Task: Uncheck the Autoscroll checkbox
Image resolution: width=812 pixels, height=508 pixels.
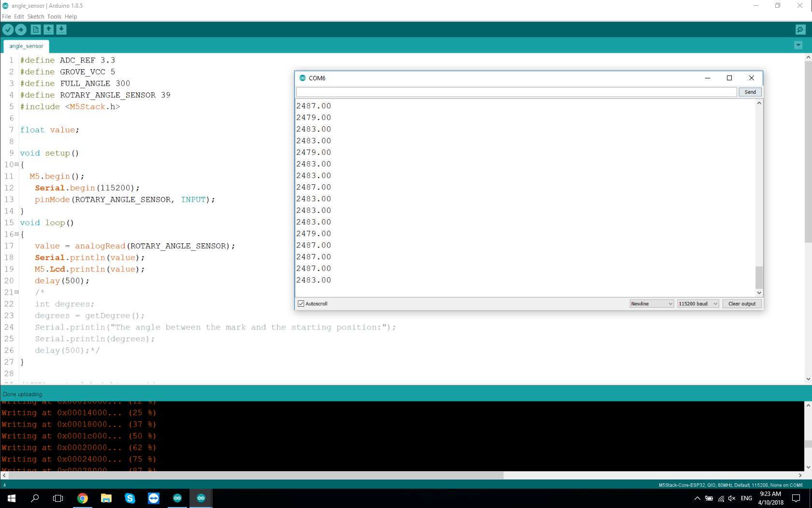Action: (x=301, y=304)
